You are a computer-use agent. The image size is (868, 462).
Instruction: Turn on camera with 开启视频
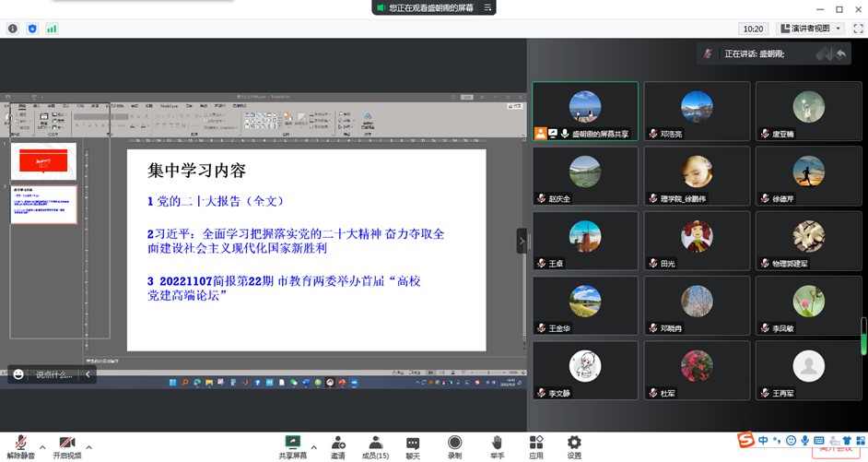click(x=66, y=446)
